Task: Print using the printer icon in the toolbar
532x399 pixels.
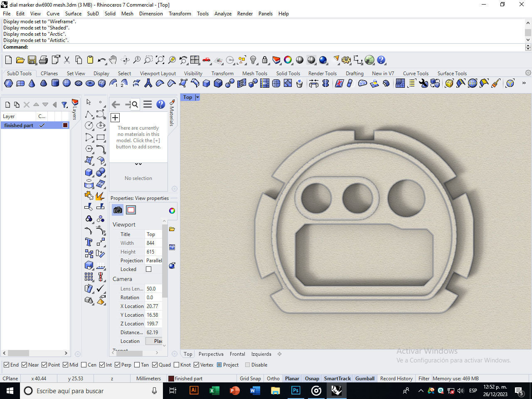Action: 43,60
